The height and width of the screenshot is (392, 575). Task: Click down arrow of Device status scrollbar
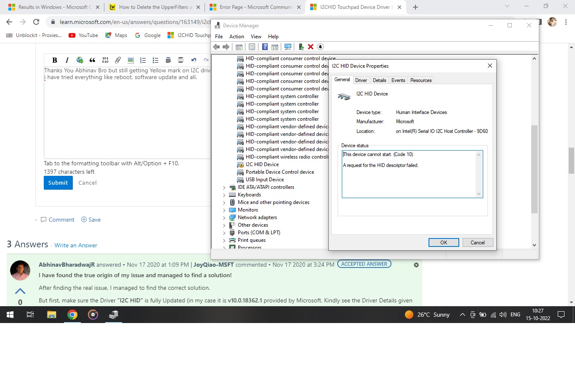coord(479,194)
